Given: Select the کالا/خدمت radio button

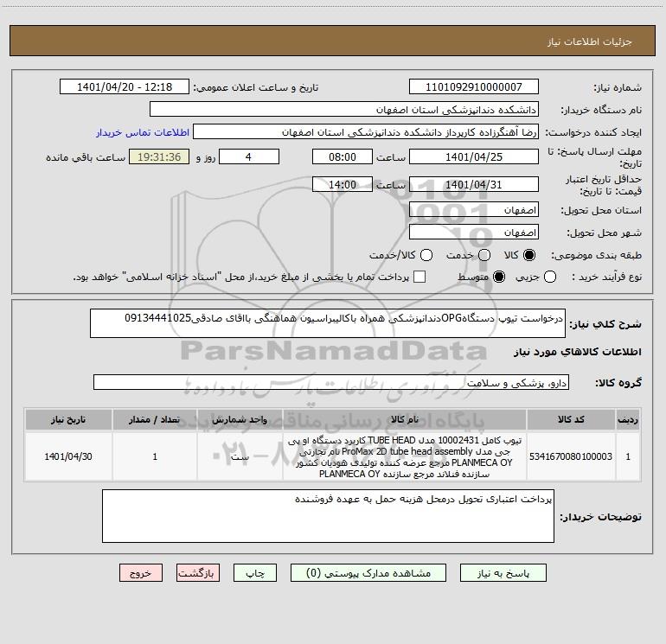Looking at the screenshot, I should (426, 255).
